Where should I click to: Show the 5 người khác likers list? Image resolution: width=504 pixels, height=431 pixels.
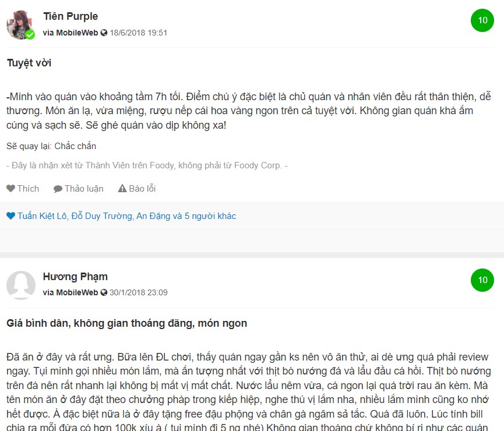tap(210, 216)
